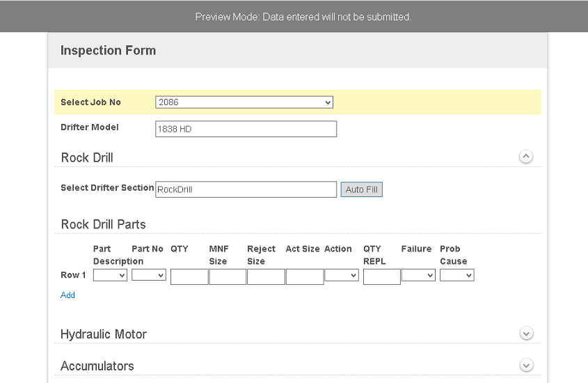Click the Hydraulic Motor section heading
The height and width of the screenshot is (383, 588).
click(x=104, y=334)
